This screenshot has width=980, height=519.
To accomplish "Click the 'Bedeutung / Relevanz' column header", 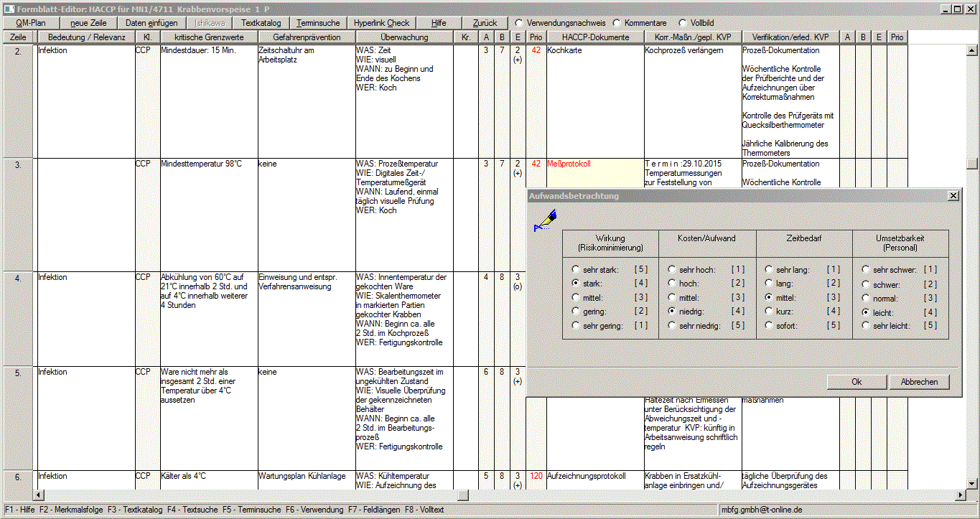I will [86, 37].
